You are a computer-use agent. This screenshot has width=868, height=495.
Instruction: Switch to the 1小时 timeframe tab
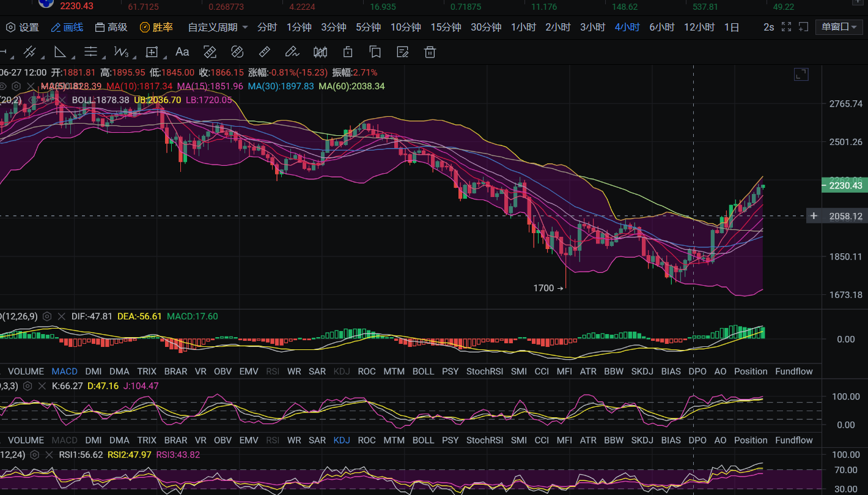(524, 27)
